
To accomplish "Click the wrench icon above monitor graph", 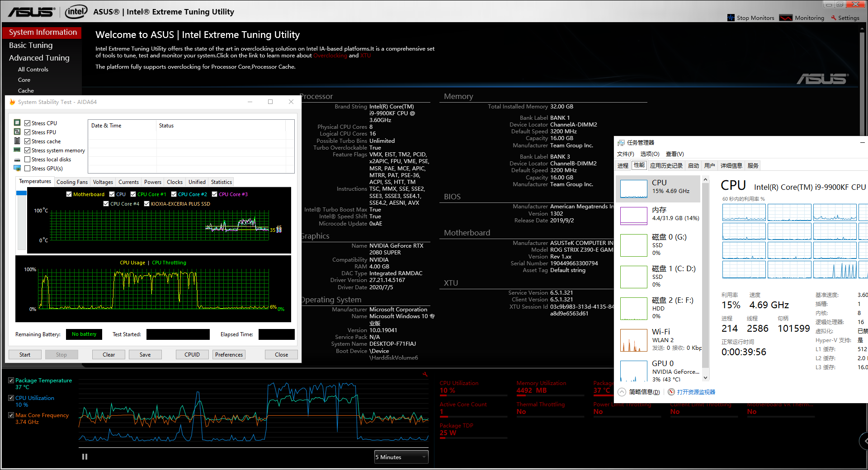I will [425, 374].
